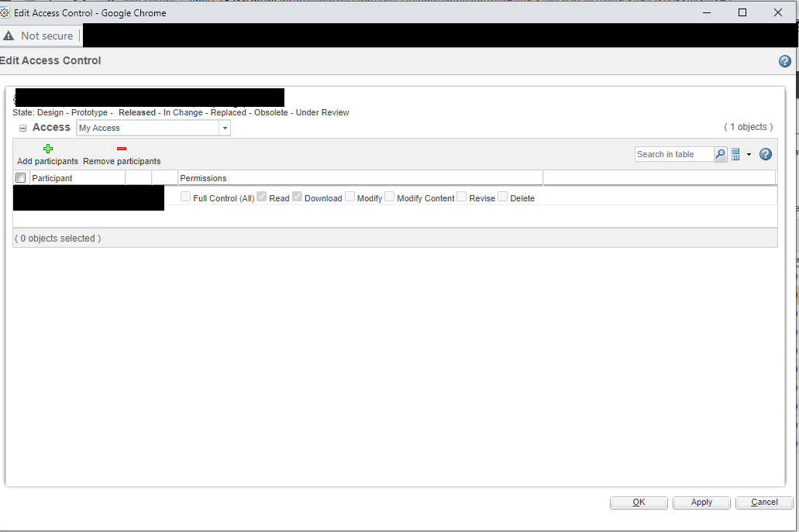
Task: Select the header checkbox above Participant column
Action: click(x=20, y=177)
